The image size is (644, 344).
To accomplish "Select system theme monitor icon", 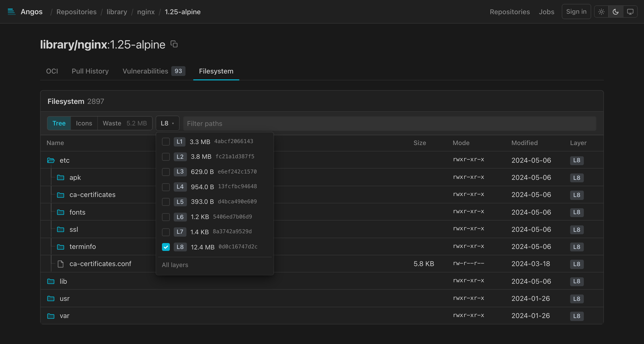I will point(630,12).
